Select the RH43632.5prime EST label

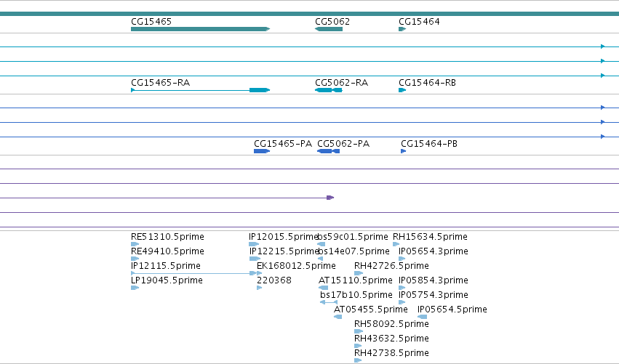[x=391, y=339]
